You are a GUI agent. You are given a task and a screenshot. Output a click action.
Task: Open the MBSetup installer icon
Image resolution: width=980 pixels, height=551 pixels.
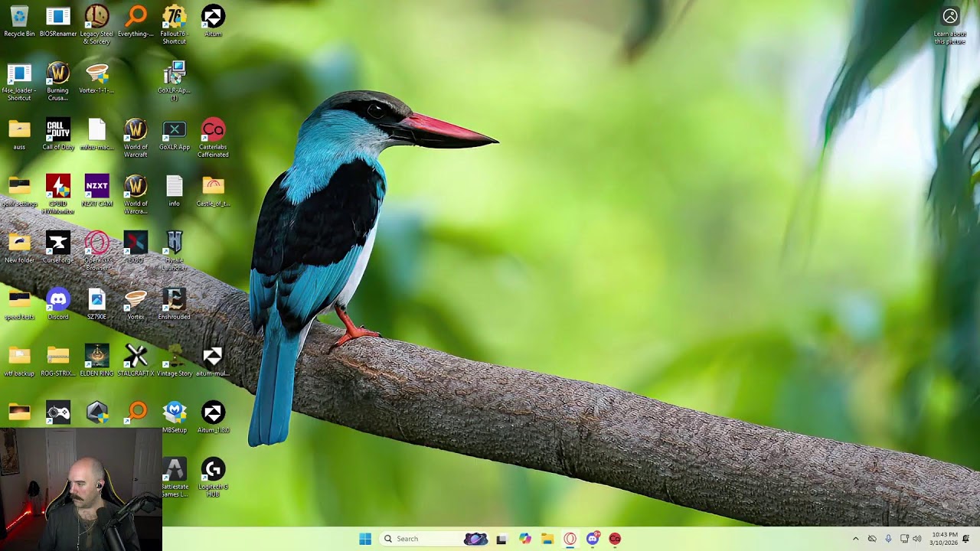[174, 418]
